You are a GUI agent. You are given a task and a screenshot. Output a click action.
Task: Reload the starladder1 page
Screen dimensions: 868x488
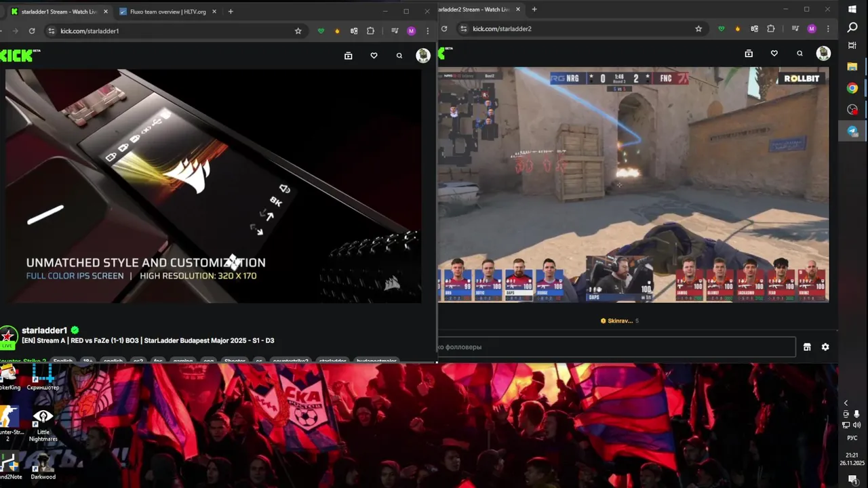pyautogui.click(x=32, y=30)
